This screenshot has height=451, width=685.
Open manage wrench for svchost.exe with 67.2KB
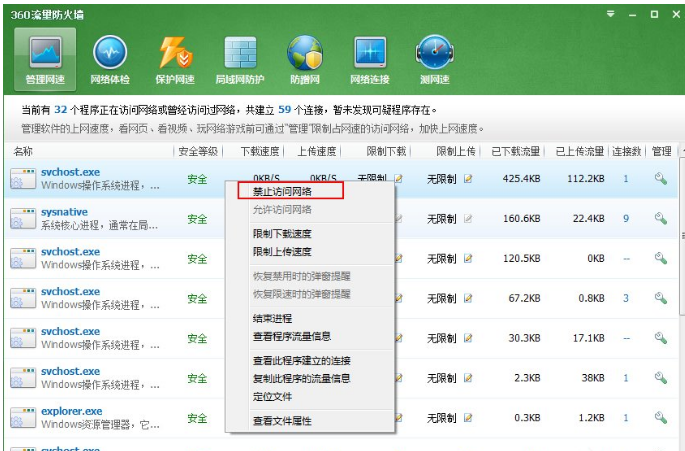point(661,298)
